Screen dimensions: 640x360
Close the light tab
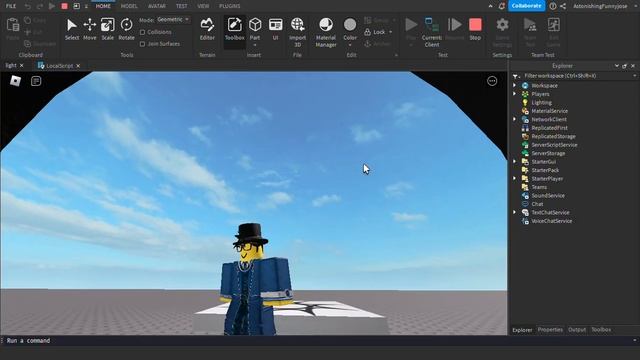[x=22, y=65]
